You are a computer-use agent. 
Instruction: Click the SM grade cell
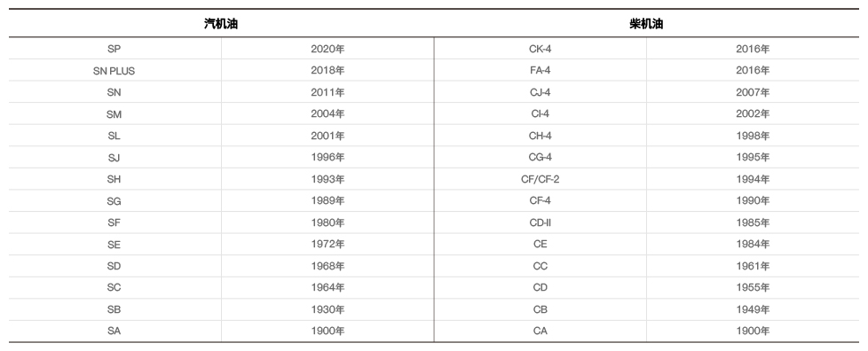(x=114, y=113)
